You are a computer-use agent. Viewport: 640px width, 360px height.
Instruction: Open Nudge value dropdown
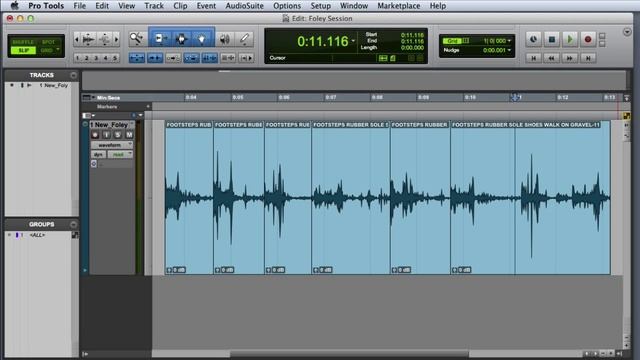click(509, 50)
